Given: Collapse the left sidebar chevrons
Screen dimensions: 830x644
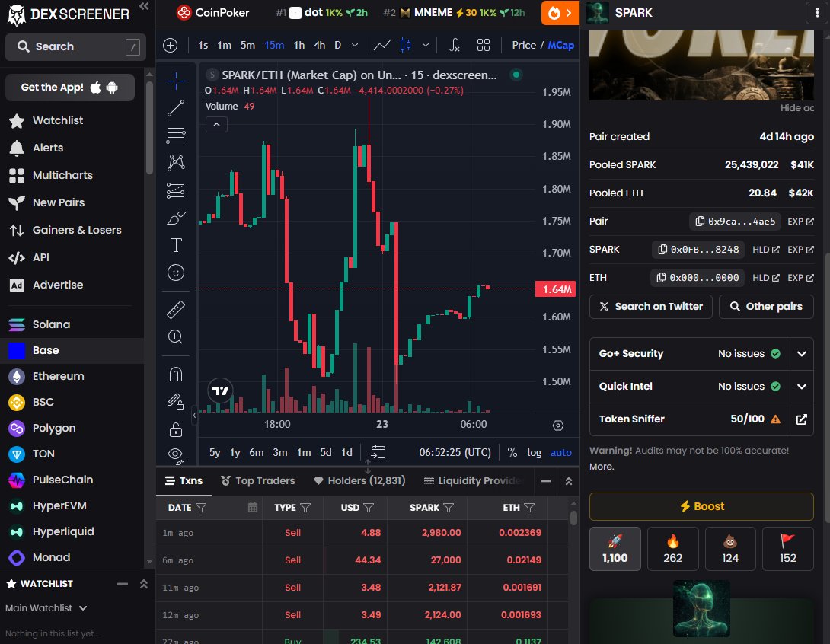Looking at the screenshot, I should click(143, 6).
